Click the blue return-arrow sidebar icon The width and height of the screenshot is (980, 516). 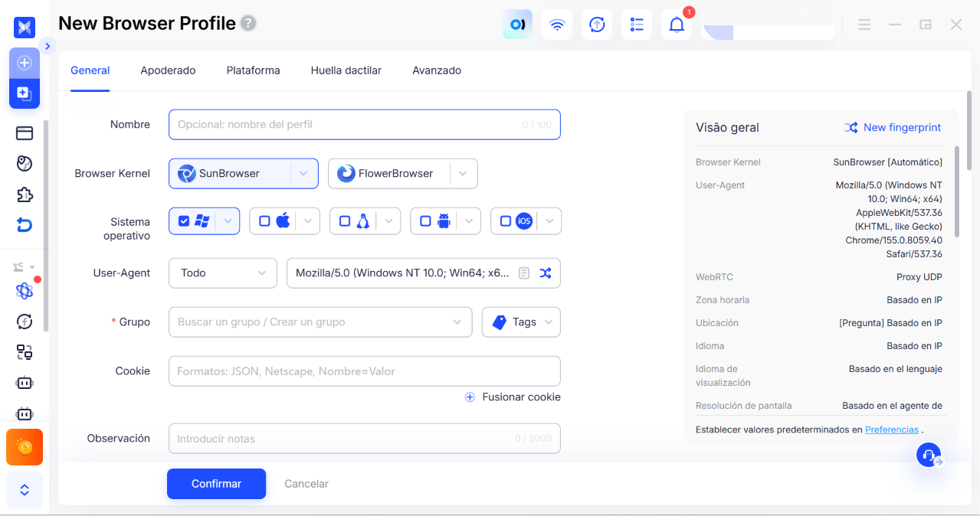pyautogui.click(x=25, y=225)
